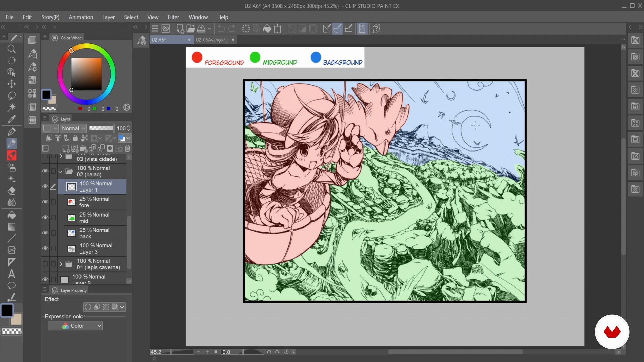Click the Redo icon in command bar

click(x=232, y=28)
